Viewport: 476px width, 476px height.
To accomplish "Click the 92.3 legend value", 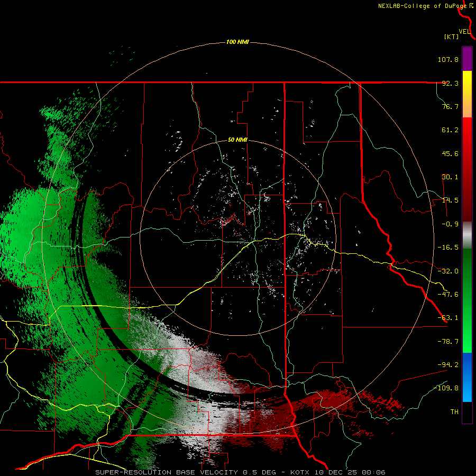I will coord(450,83).
